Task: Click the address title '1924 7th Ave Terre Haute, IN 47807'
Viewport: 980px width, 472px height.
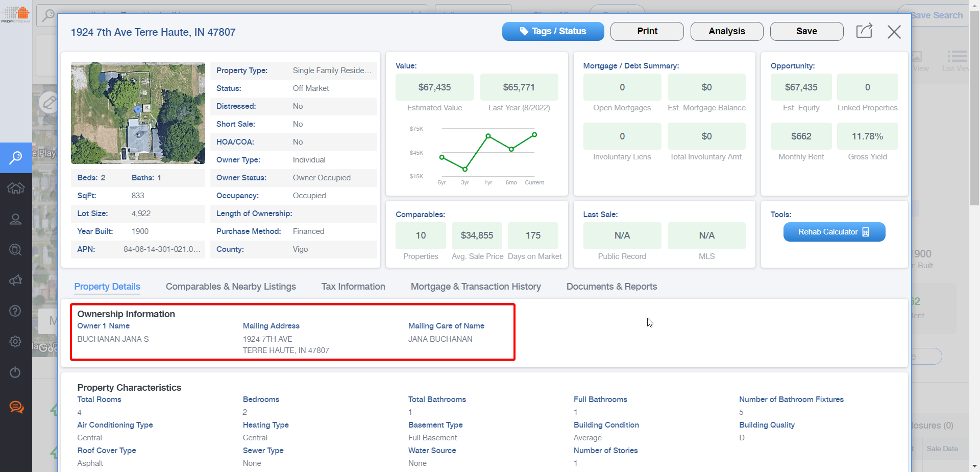Action: tap(153, 32)
